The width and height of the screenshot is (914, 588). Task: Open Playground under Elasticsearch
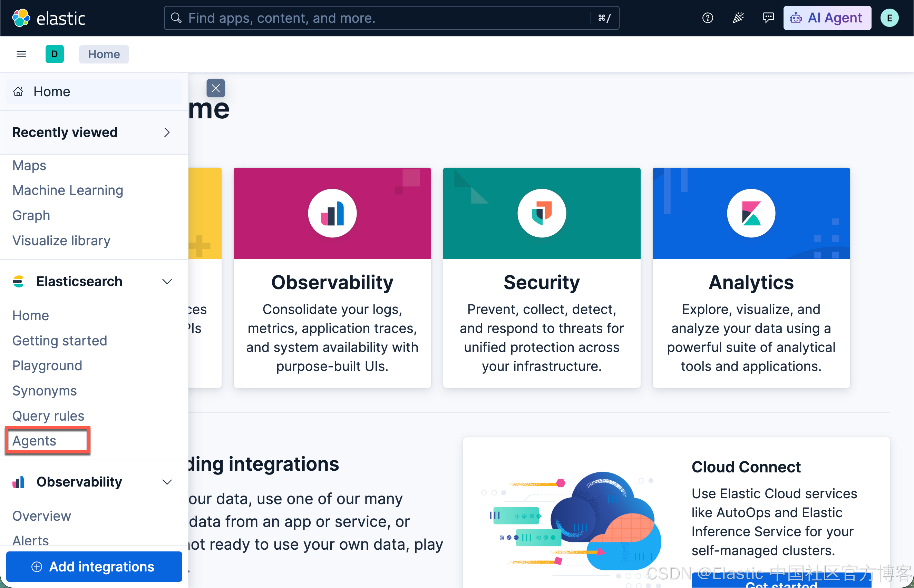pyautogui.click(x=47, y=365)
